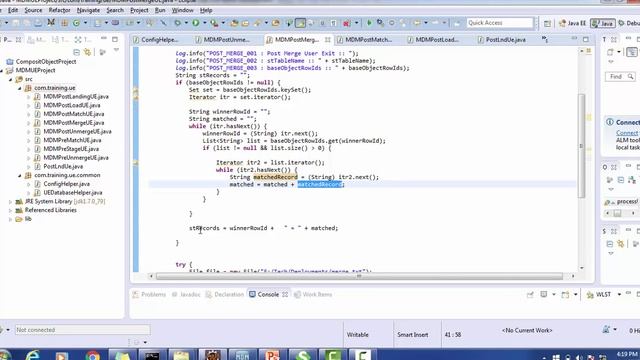Screen dimensions: 640x360
Task: Expand the lib folder
Action: 10,219
